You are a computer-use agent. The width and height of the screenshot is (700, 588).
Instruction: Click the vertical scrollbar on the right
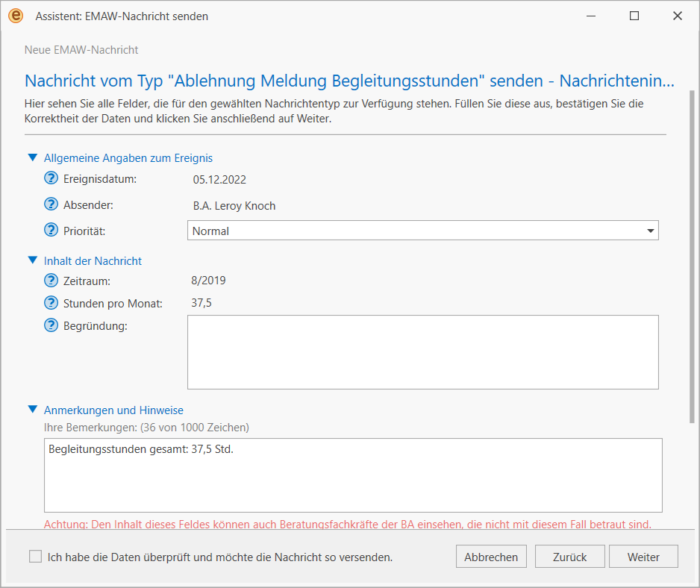(692, 257)
